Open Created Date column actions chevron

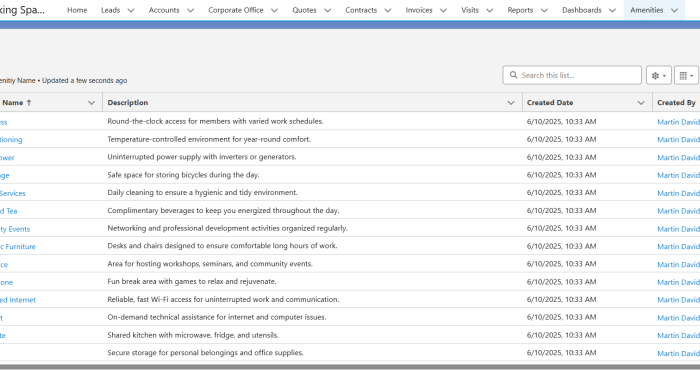point(641,103)
